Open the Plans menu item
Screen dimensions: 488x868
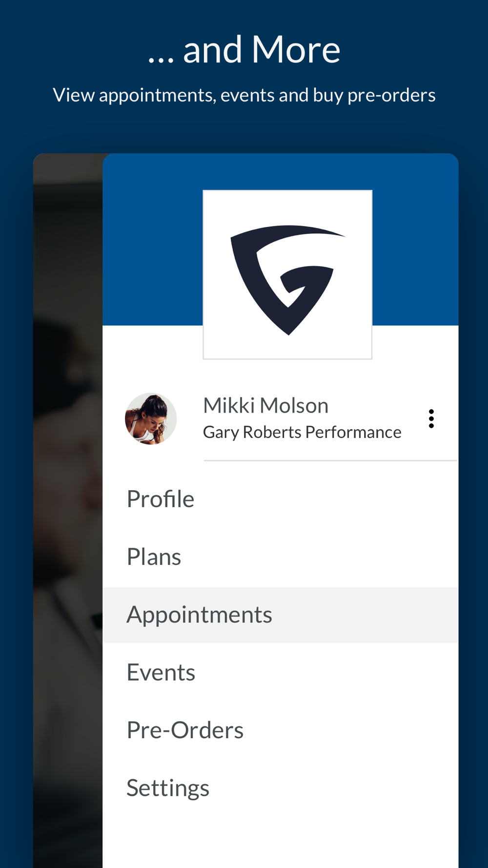click(280, 557)
